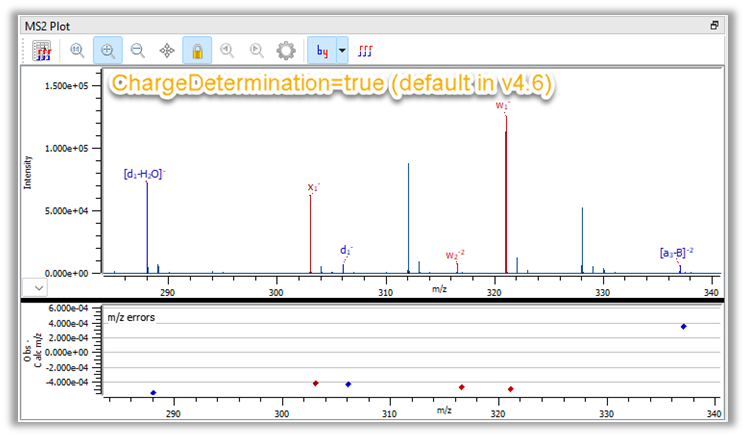Select the [a3-B] -2 peak label
The width and height of the screenshot is (746, 437).
[676, 252]
